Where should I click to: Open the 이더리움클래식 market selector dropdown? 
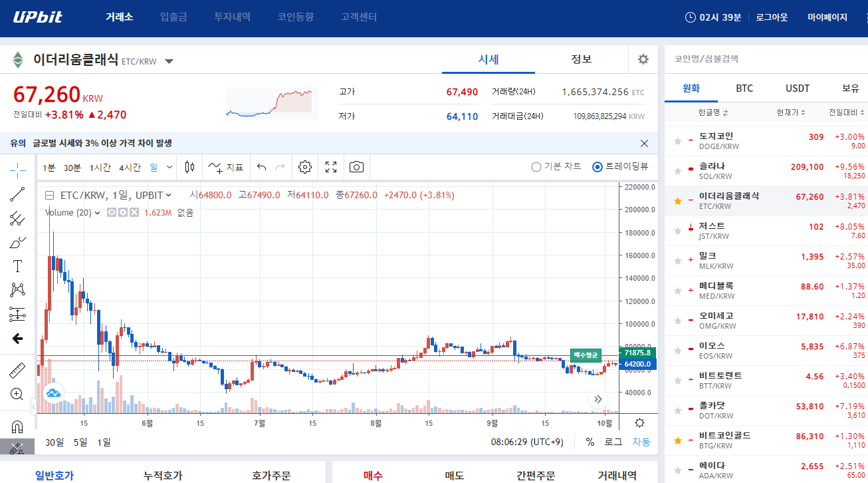coord(169,61)
